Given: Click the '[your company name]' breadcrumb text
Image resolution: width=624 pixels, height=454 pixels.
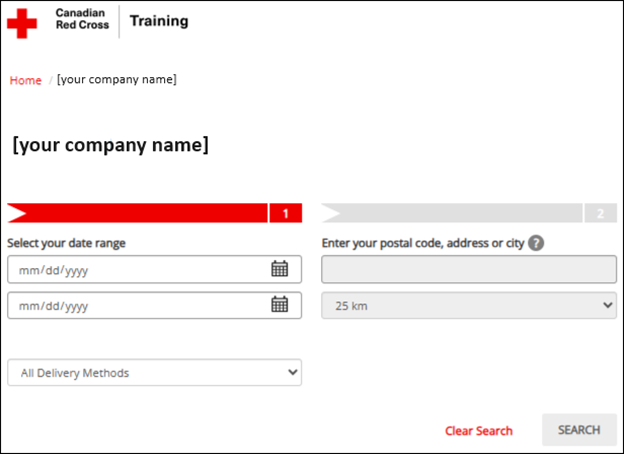Looking at the screenshot, I should point(117,80).
